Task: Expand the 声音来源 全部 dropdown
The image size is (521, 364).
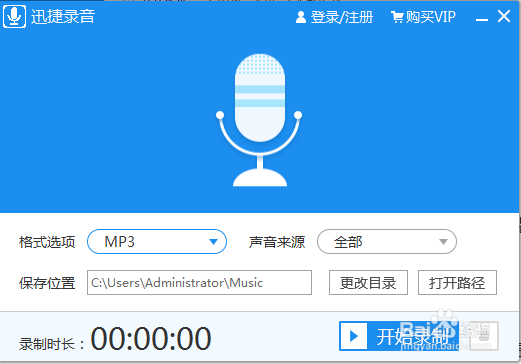Action: point(387,242)
